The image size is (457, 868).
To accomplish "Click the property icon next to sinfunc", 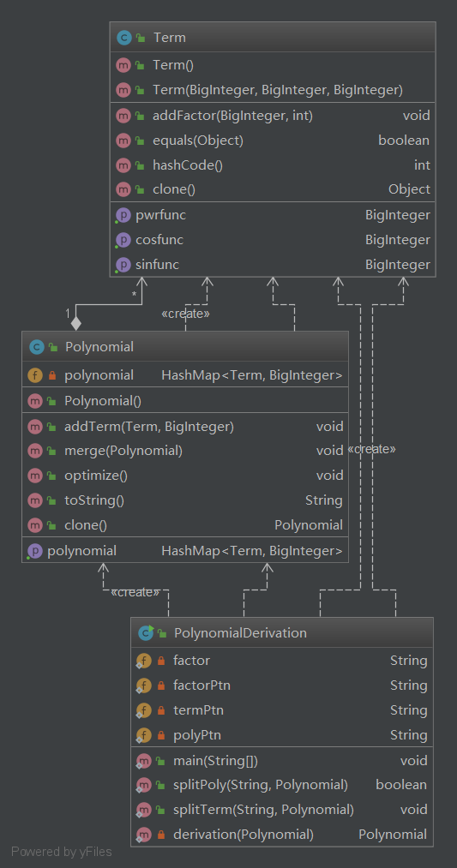I will [x=123, y=265].
